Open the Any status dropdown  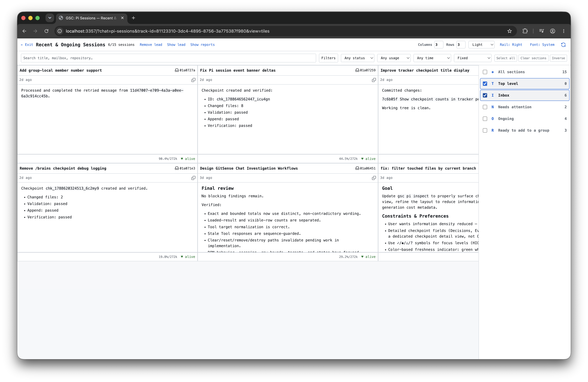click(358, 58)
